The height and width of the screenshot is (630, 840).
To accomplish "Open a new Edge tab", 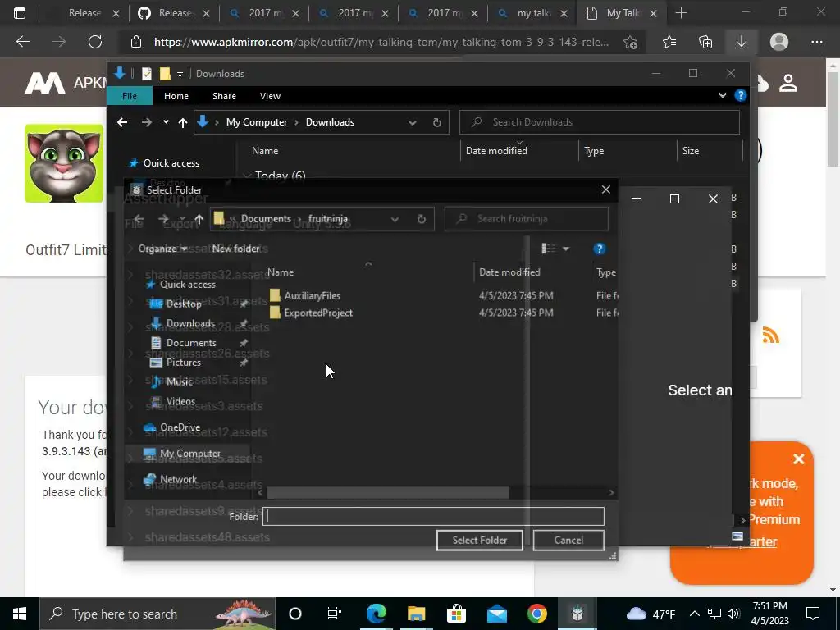I will pyautogui.click(x=681, y=13).
